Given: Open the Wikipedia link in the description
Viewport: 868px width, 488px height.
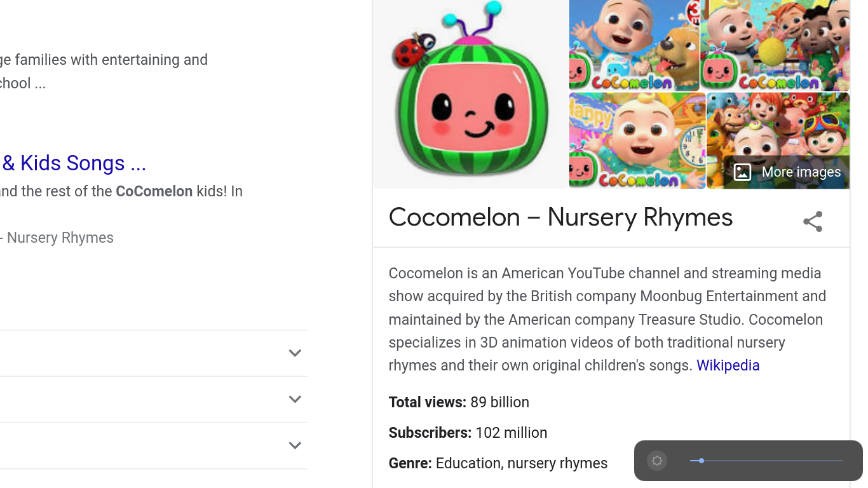Looking at the screenshot, I should pyautogui.click(x=728, y=365).
